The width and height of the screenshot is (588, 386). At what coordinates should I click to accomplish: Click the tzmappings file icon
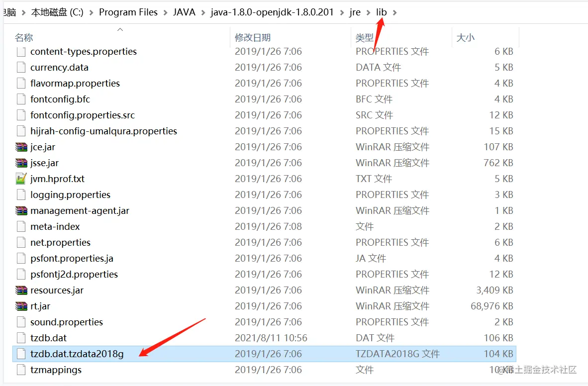coord(21,370)
